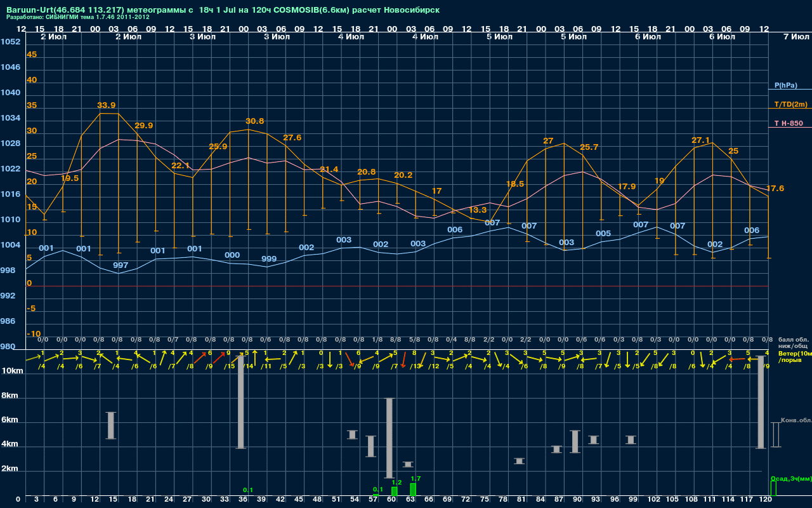Screen dimensions: 812x508
Task: Click the 29.9 temperature label
Action: click(143, 126)
